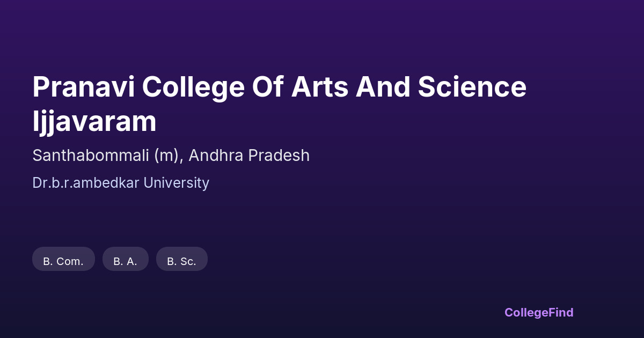644x338 pixels.
Task: Open the Dr.b.r.ambedkar University affiliation text
Action: click(x=121, y=183)
